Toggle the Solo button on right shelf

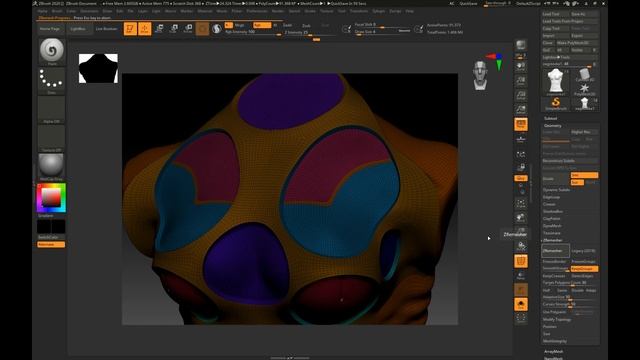pyautogui.click(x=521, y=304)
